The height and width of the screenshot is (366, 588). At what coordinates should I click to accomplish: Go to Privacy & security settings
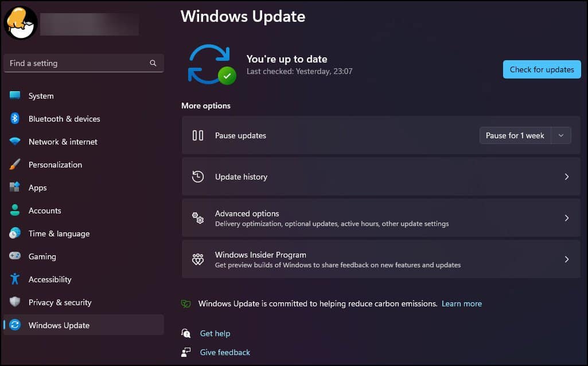click(x=84, y=302)
